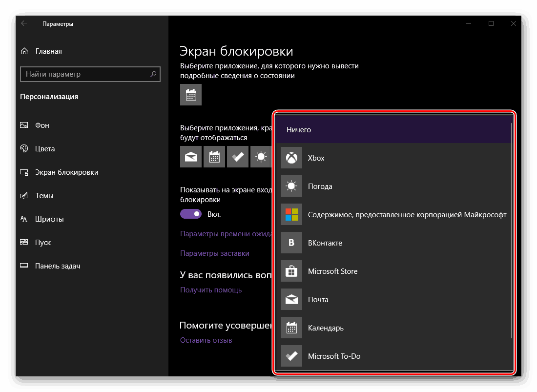Click the Оставить отзыв link

(206, 340)
